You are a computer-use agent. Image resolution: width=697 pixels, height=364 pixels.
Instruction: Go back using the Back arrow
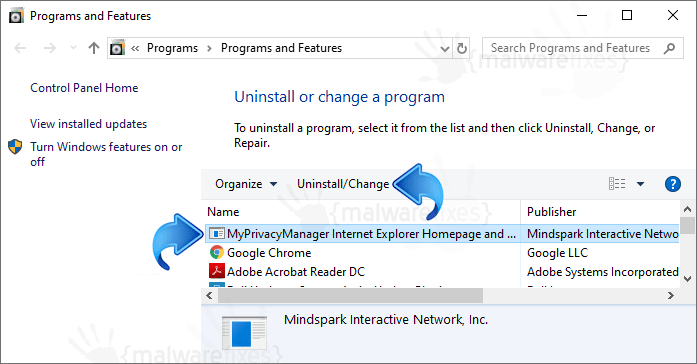[x=20, y=48]
